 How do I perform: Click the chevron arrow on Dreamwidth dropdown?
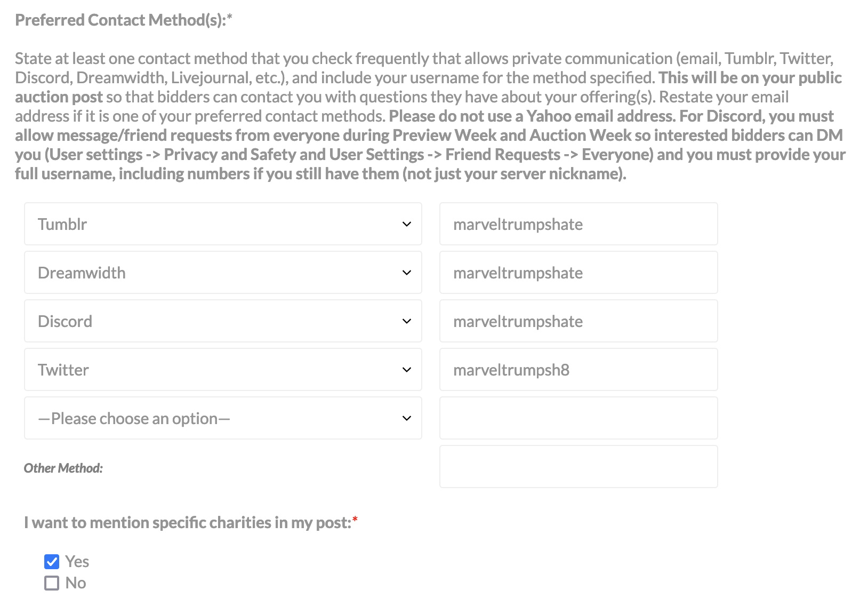pyautogui.click(x=407, y=273)
